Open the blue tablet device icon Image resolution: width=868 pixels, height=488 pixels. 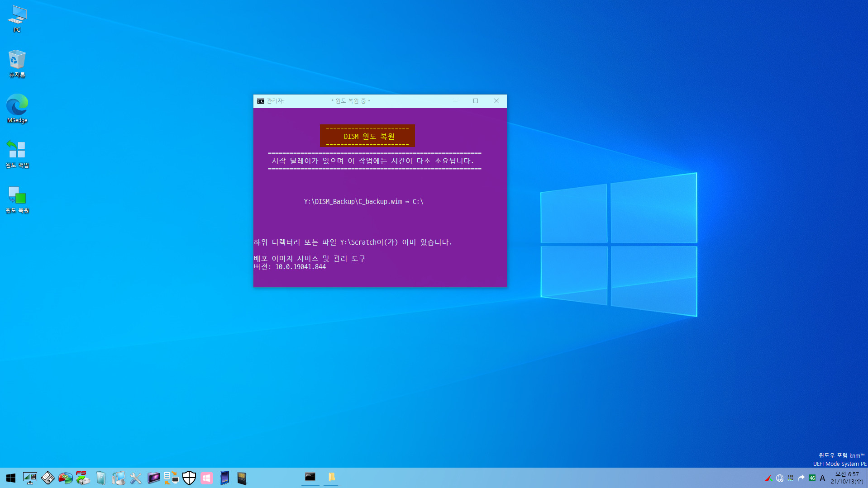[224, 478]
